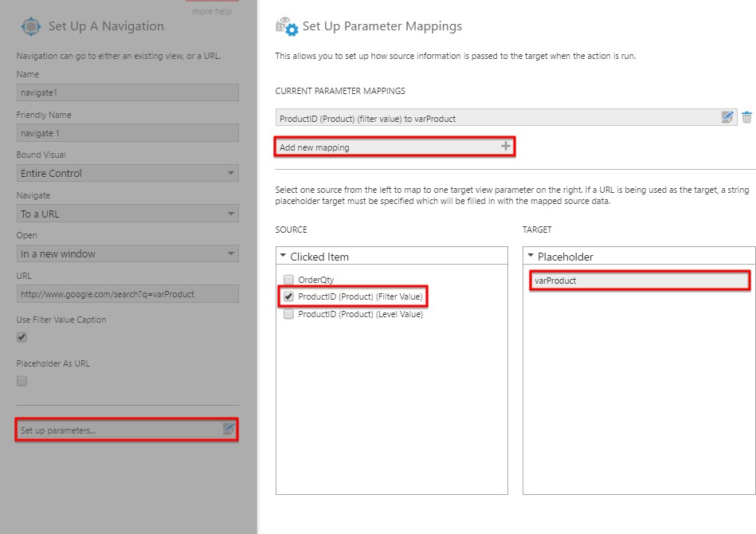This screenshot has height=534, width=756.
Task: Click the URL input field
Action: pyautogui.click(x=127, y=293)
